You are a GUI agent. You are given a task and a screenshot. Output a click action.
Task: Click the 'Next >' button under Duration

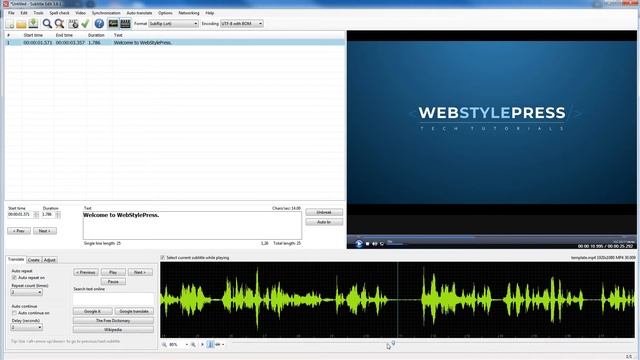tap(45, 231)
